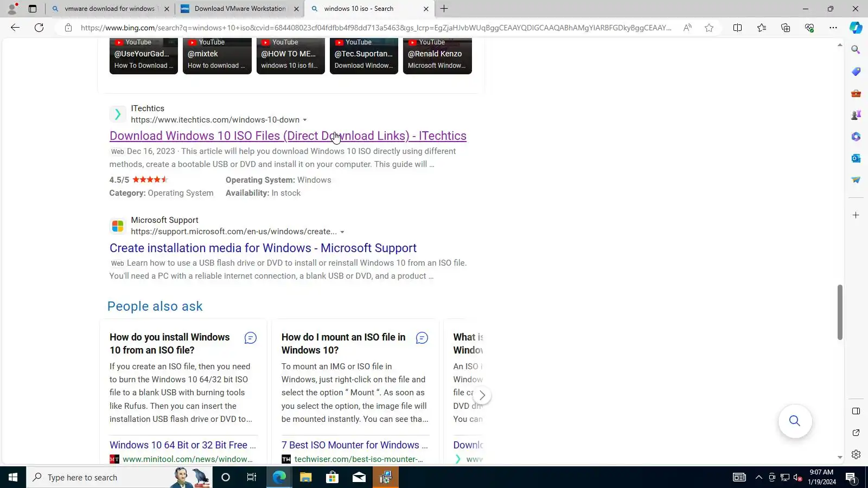This screenshot has height=488, width=868.
Task: Show hidden system tray icons
Action: (x=758, y=477)
